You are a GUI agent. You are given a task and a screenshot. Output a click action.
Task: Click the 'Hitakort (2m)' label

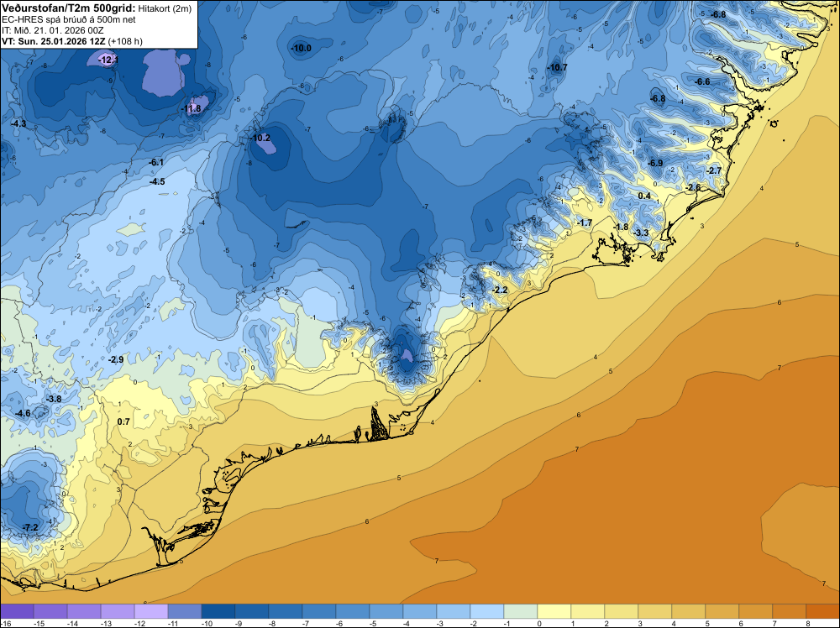pyautogui.click(x=163, y=8)
